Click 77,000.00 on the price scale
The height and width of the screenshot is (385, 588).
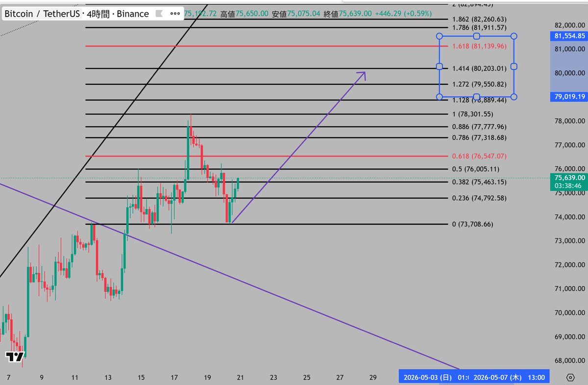(x=569, y=145)
